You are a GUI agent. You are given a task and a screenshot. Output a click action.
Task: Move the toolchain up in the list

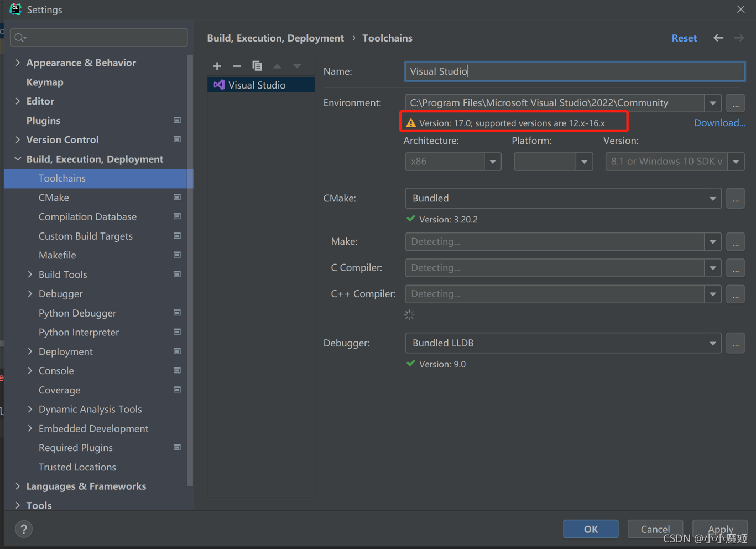pos(277,66)
